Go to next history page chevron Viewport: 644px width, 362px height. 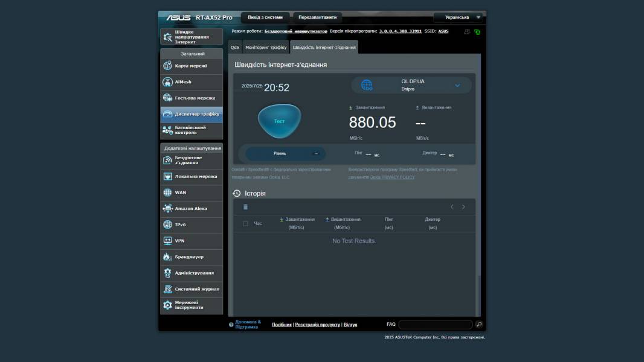[463, 207]
